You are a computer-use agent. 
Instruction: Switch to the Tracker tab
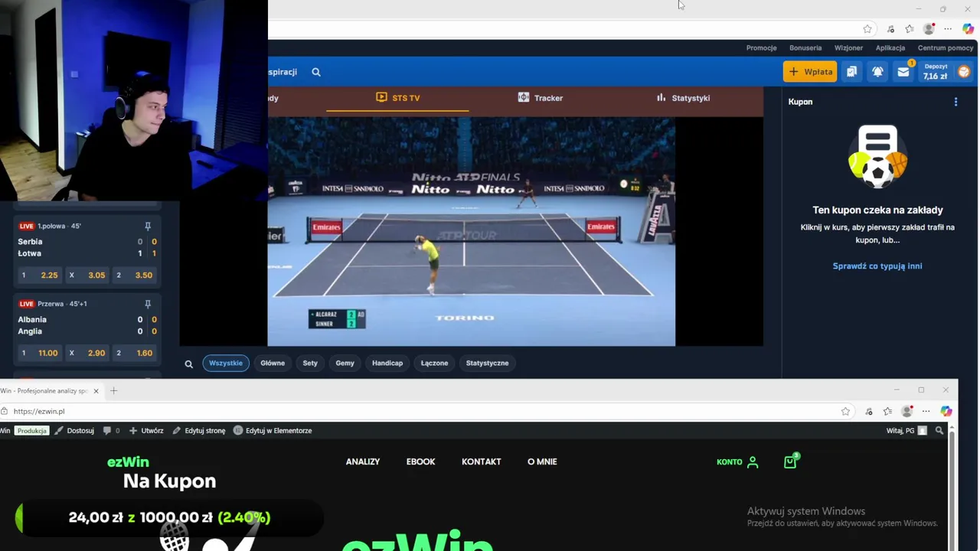pos(541,98)
